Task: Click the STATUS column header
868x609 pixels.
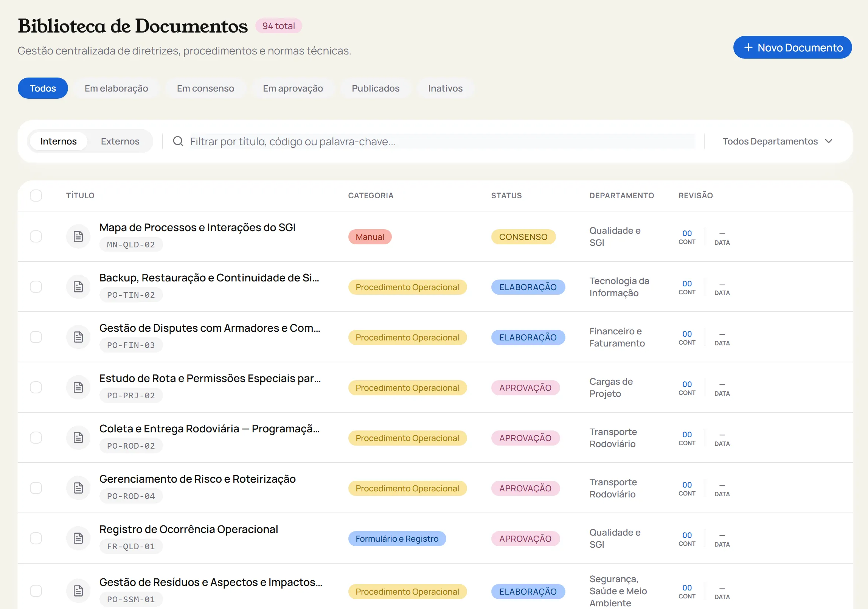Action: click(506, 196)
